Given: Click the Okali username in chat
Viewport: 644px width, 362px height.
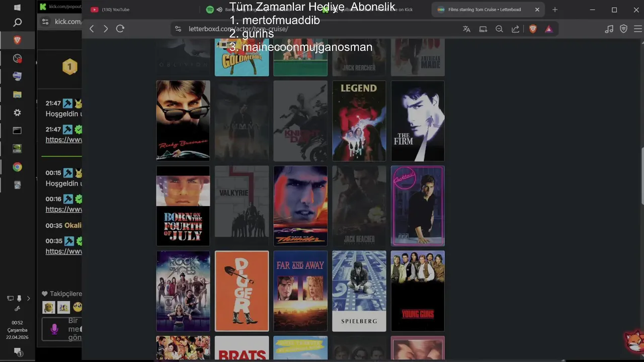Looking at the screenshot, I should [72, 225].
